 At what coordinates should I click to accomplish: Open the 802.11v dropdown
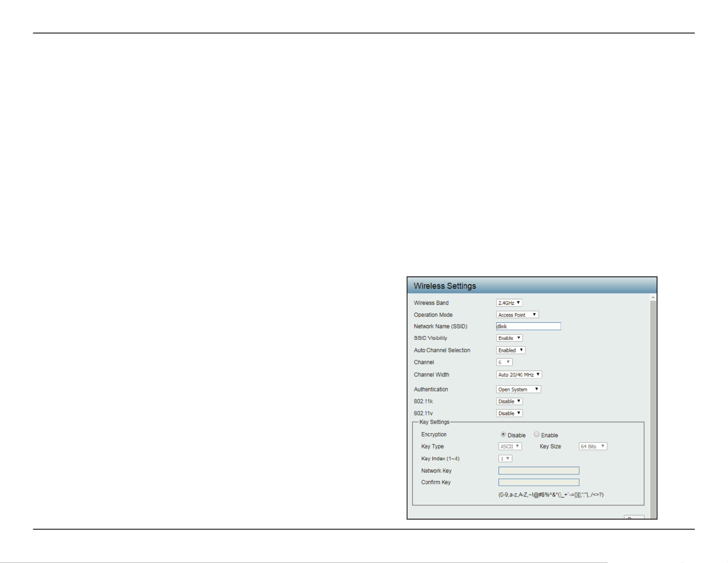coord(509,413)
